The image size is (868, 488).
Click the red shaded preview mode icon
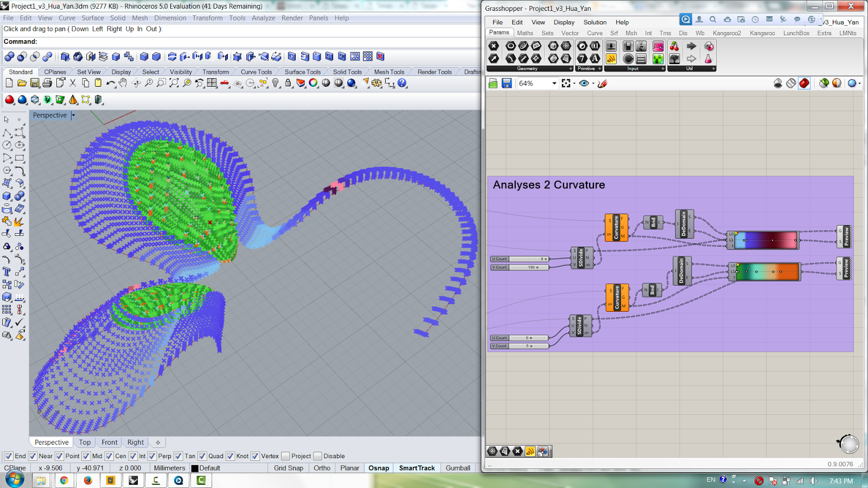click(x=804, y=83)
